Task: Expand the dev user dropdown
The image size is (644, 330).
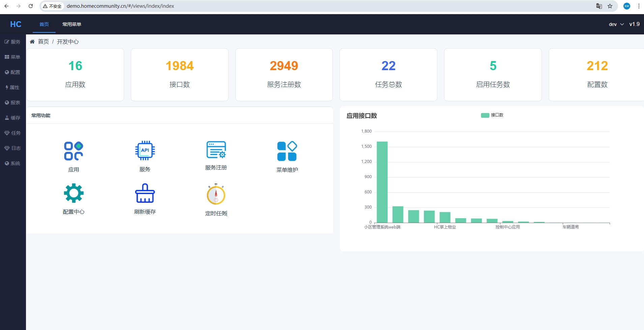Action: click(x=616, y=24)
